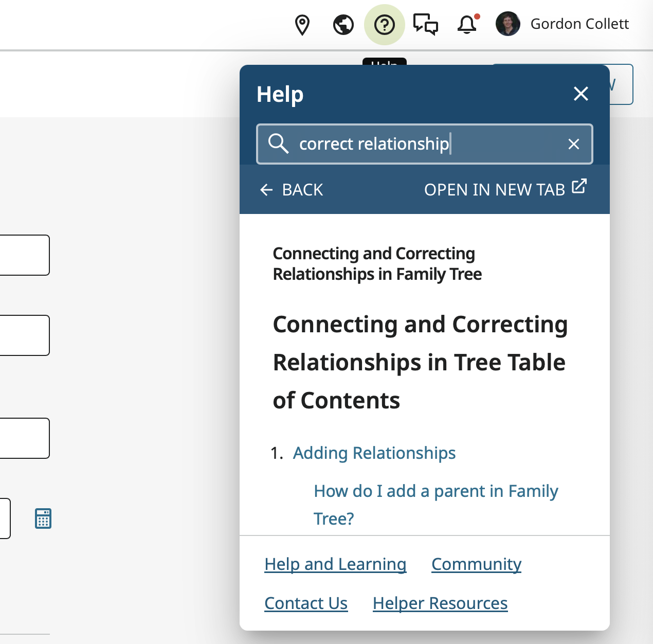The width and height of the screenshot is (653, 644).
Task: Clear the Help search text
Action: point(574,144)
